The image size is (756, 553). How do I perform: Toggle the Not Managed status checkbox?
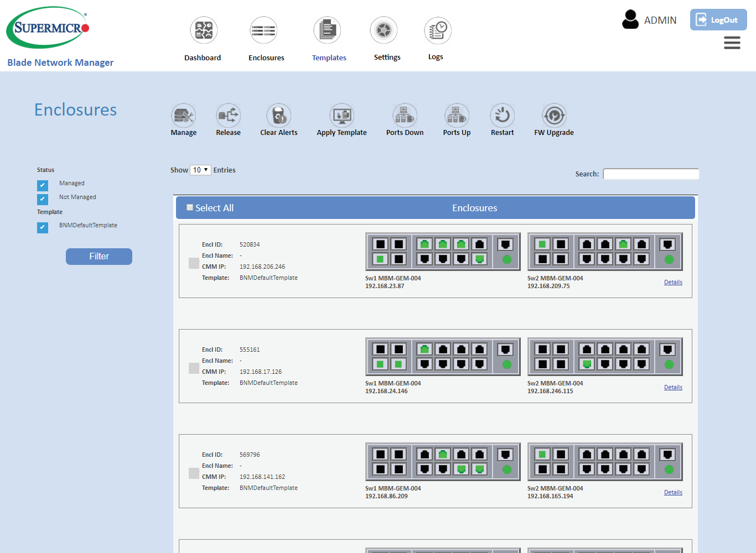[x=43, y=199]
